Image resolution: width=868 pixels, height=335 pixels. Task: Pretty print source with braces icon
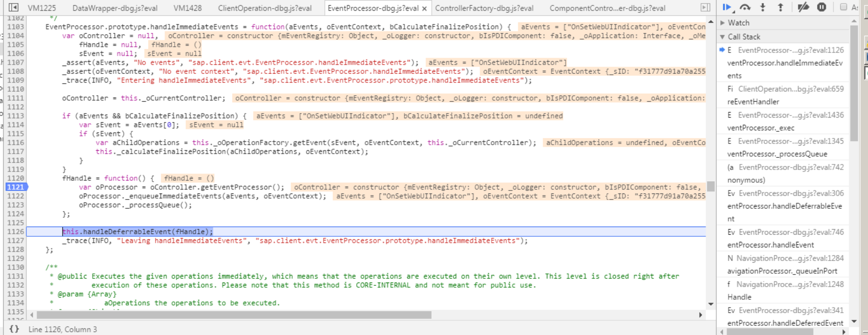click(14, 329)
